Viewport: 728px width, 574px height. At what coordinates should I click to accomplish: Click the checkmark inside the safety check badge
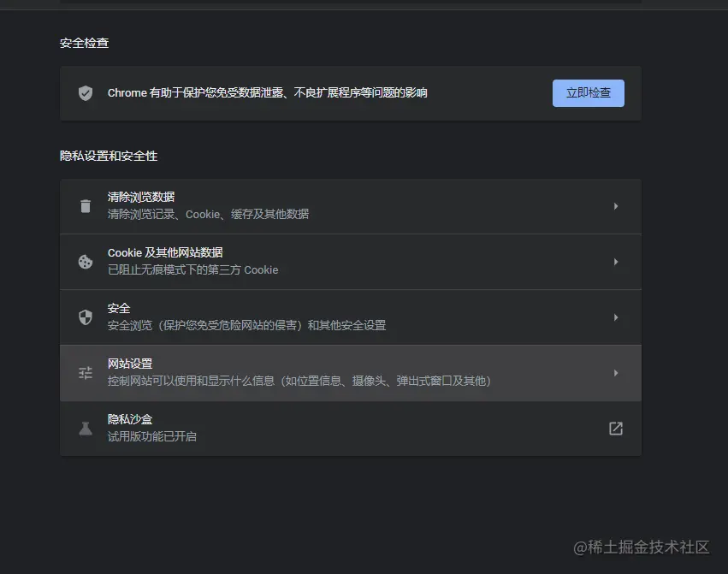85,92
